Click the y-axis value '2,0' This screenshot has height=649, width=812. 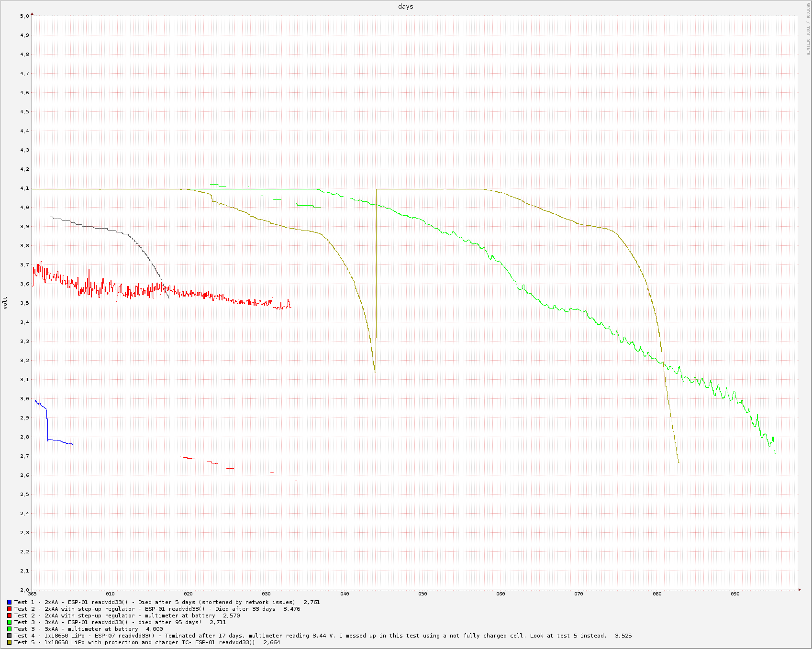coord(24,590)
